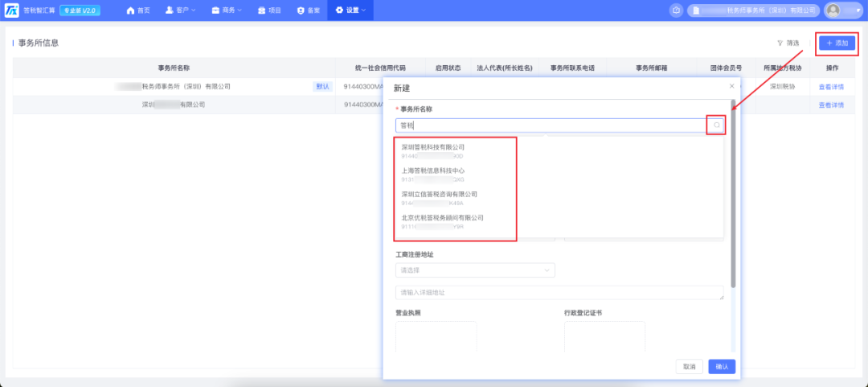Click the 行政登记证书 upload box
Screen dimensions: 868x387
[x=604, y=336]
